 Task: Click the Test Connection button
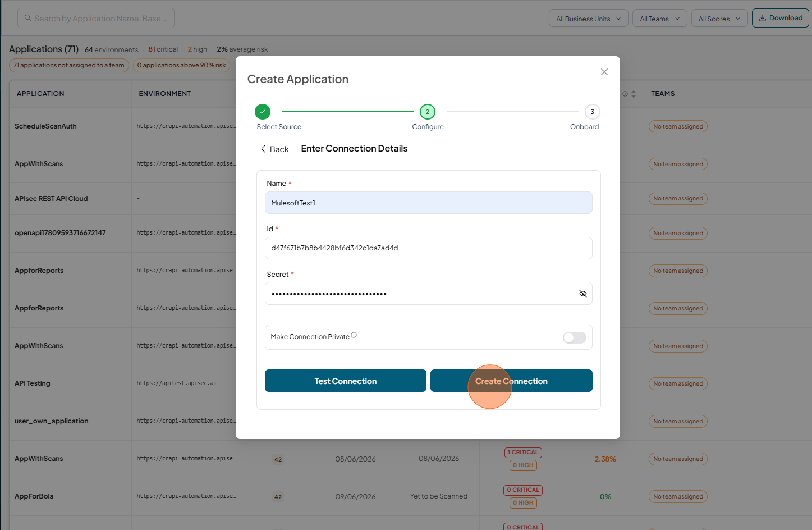click(x=346, y=381)
